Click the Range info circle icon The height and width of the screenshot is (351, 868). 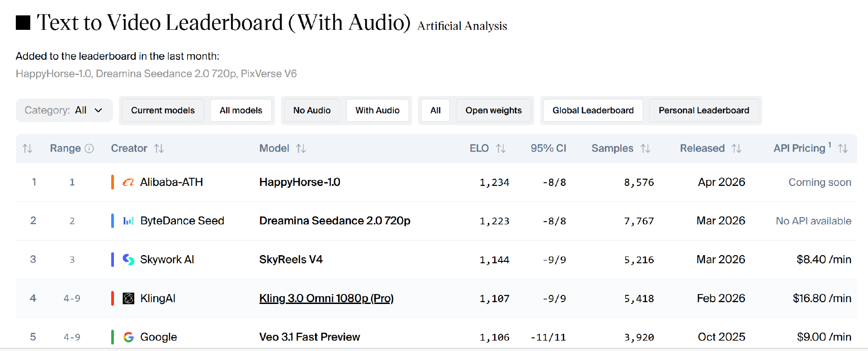(90, 148)
